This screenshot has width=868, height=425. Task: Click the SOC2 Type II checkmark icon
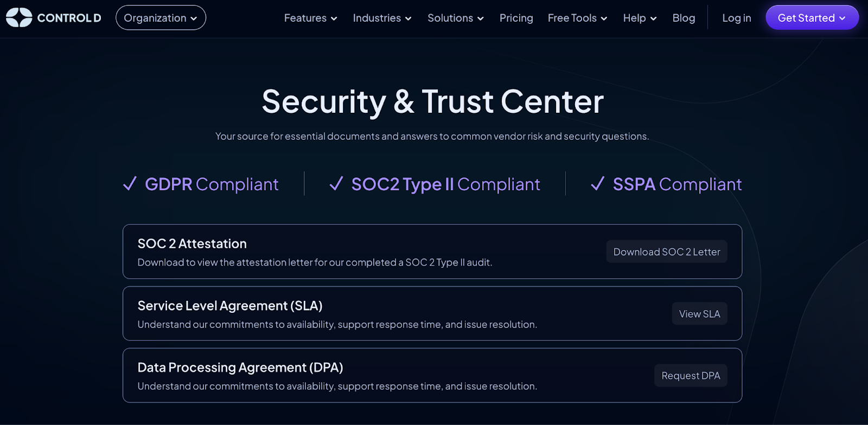[x=336, y=184]
